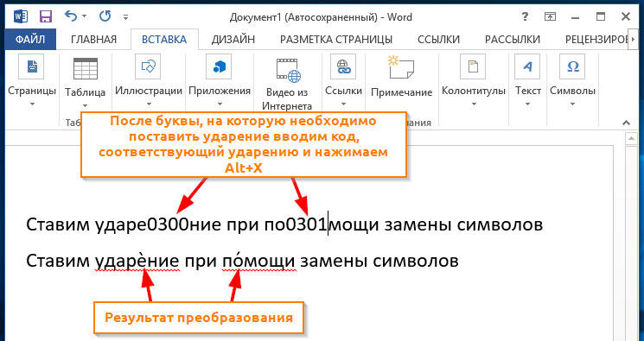Open Customize Quick Access Toolbar menu

125,17
